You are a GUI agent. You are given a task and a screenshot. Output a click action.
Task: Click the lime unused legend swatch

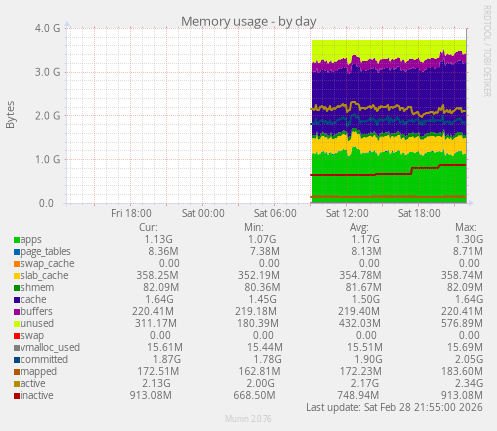click(x=17, y=324)
